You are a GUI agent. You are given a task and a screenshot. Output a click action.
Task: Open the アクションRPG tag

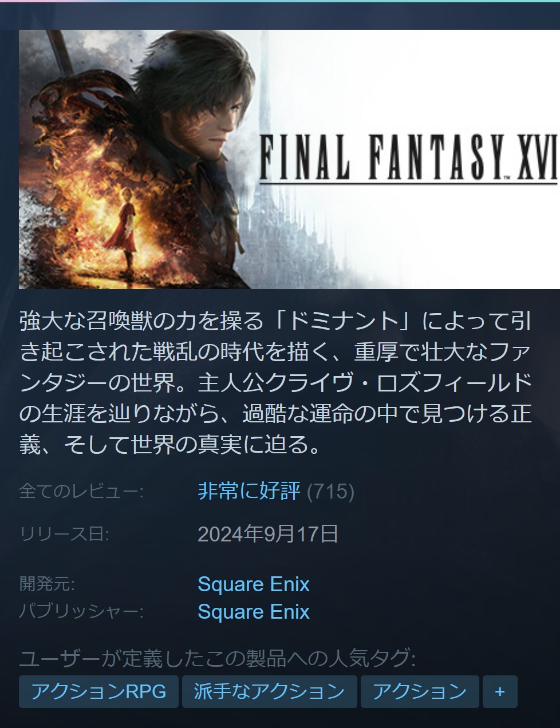pos(98,691)
